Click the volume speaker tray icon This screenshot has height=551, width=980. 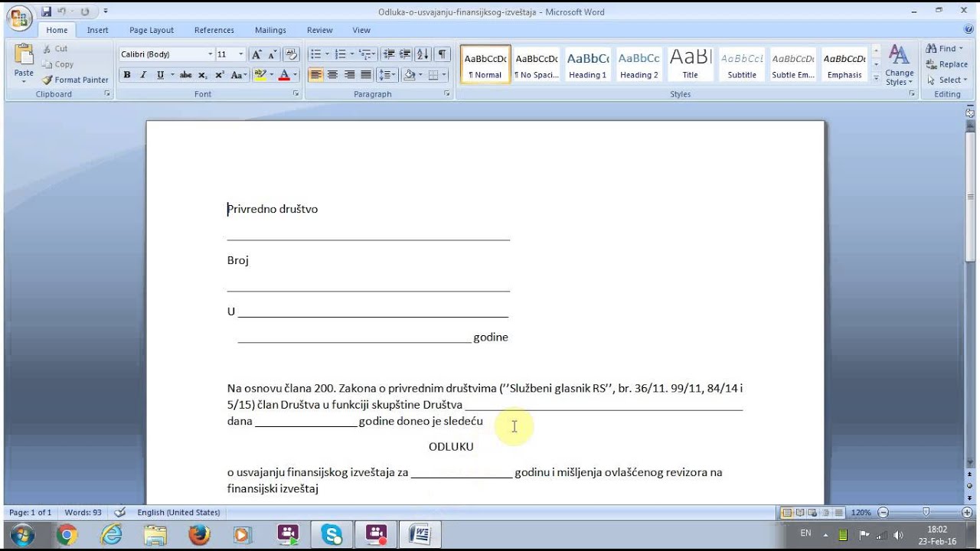(x=898, y=535)
